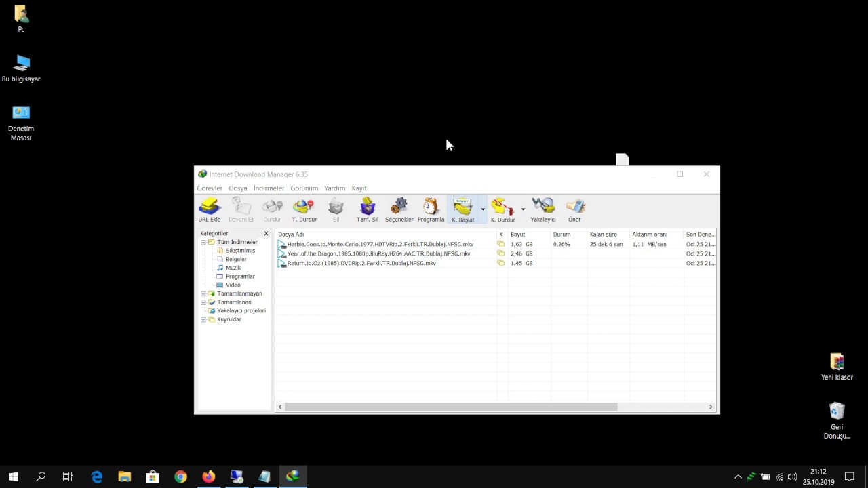Sort by Dosya Adı column header
This screenshot has width=868, height=488.
pyautogui.click(x=386, y=235)
